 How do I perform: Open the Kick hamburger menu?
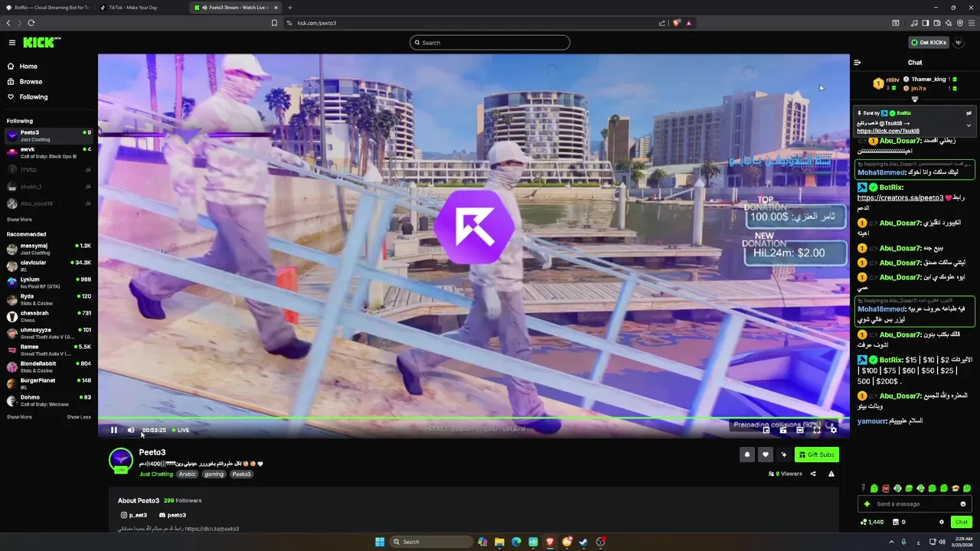coord(11,43)
